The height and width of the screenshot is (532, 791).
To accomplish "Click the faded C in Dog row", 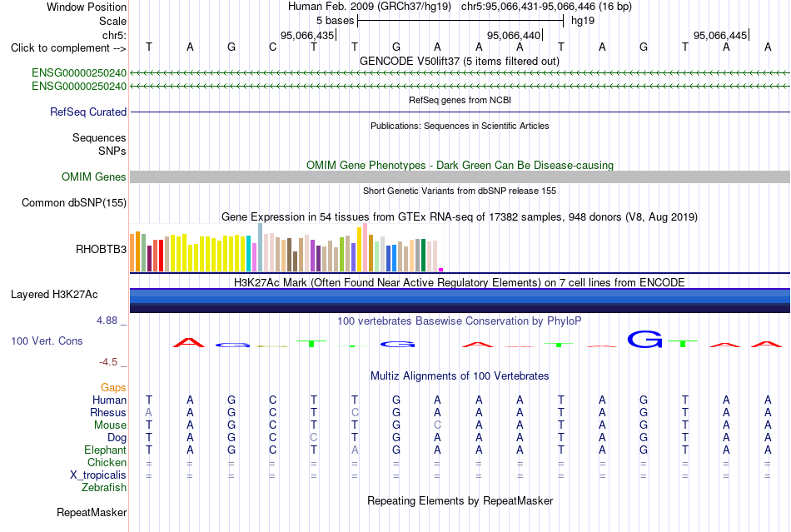I will (314, 437).
